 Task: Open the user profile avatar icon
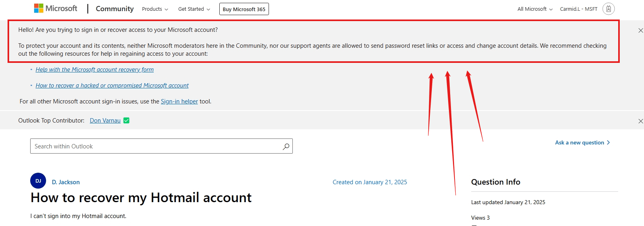608,9
